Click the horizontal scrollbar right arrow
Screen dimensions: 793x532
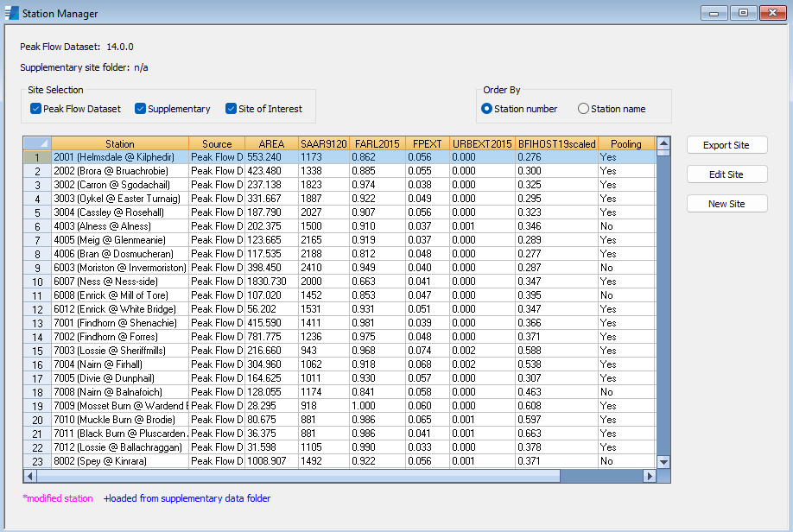point(650,476)
